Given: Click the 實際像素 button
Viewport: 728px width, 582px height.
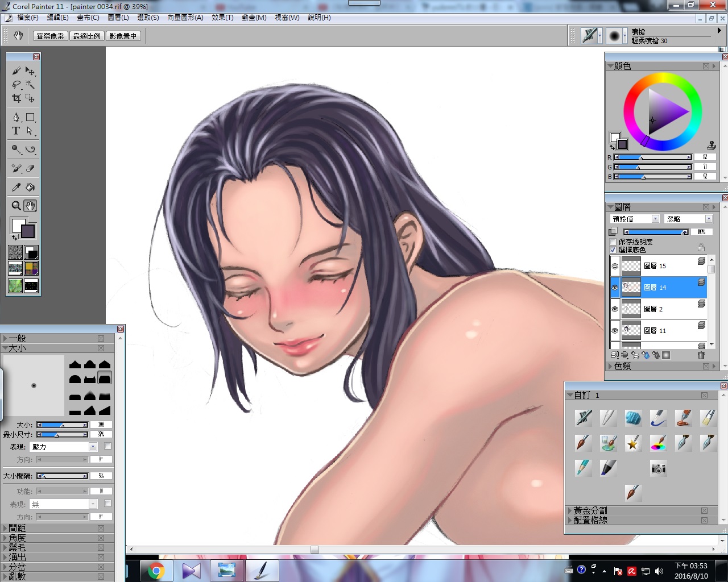Looking at the screenshot, I should click(50, 36).
